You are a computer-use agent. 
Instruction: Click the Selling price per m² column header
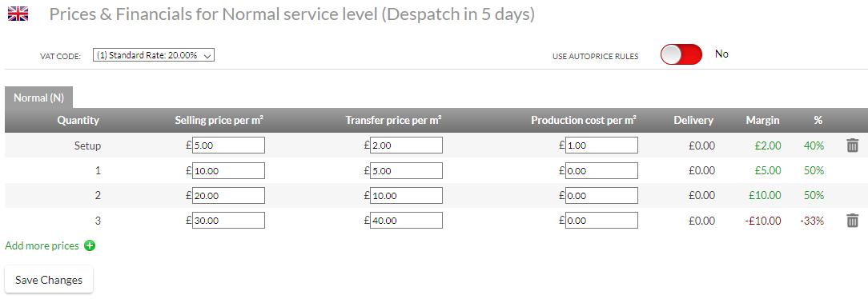[x=219, y=120]
